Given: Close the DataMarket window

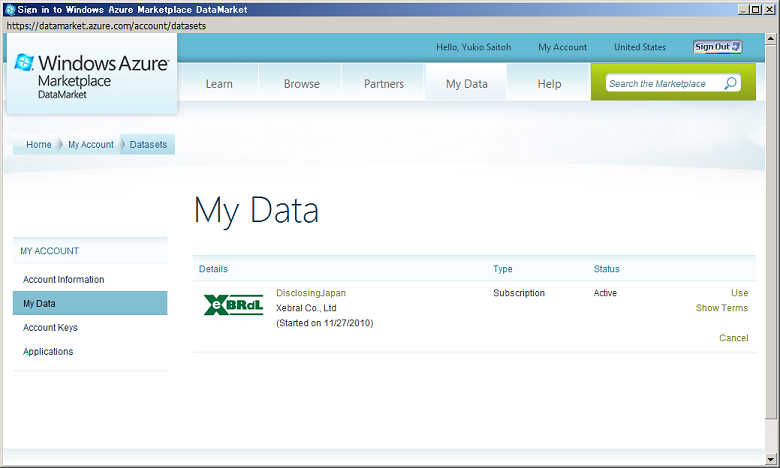Looking at the screenshot, I should [x=769, y=9].
